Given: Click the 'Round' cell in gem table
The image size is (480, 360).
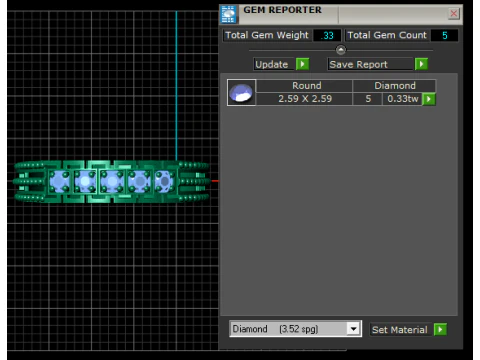Looking at the screenshot, I should click(305, 86).
